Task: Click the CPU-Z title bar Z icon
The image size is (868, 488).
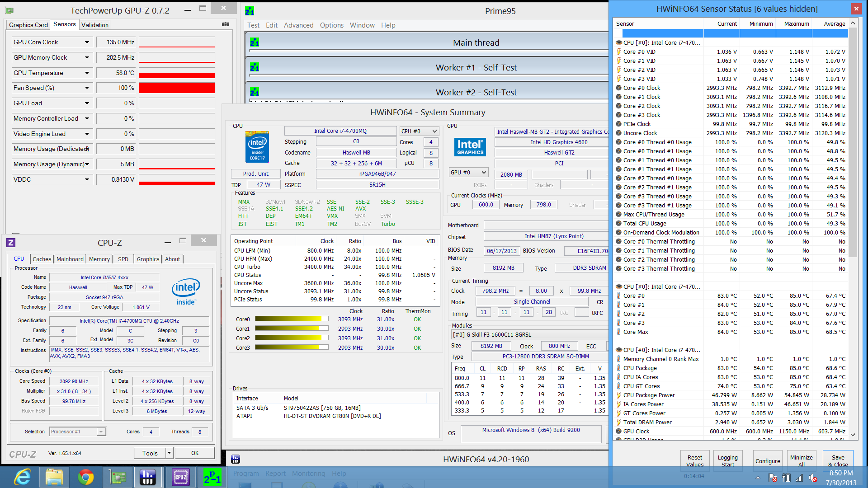Action: (11, 243)
